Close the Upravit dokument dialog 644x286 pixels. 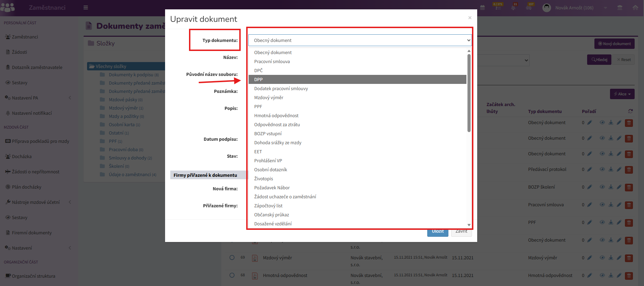click(x=470, y=18)
